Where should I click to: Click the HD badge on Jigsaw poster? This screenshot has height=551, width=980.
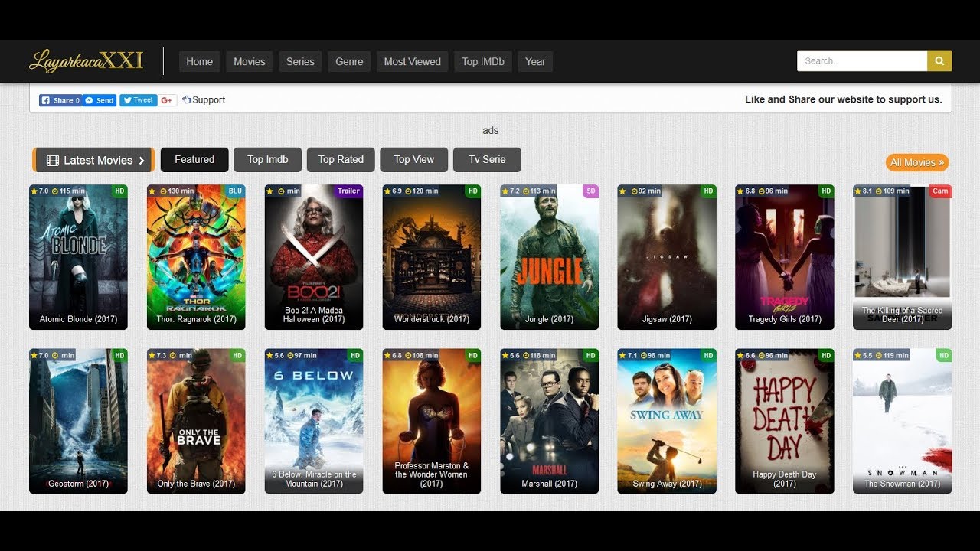tap(708, 191)
